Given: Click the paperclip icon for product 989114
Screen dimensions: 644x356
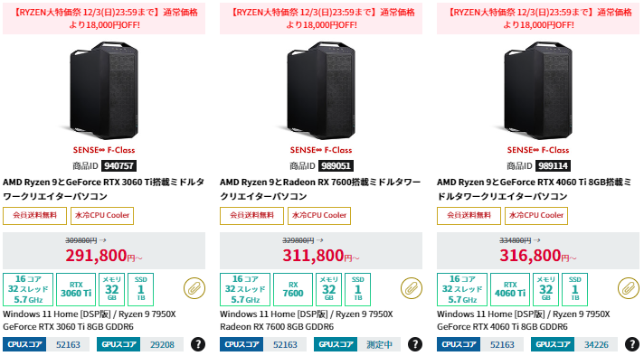Looking at the screenshot, I should [x=629, y=288].
